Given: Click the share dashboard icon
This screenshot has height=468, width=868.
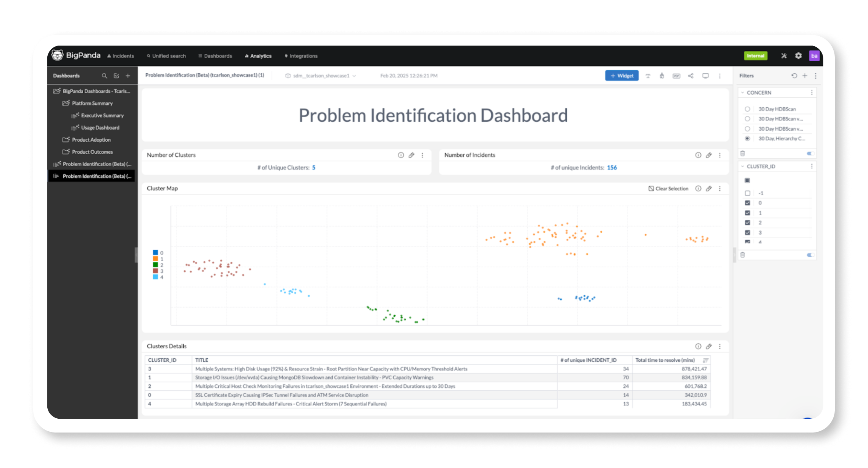Looking at the screenshot, I should (x=691, y=76).
